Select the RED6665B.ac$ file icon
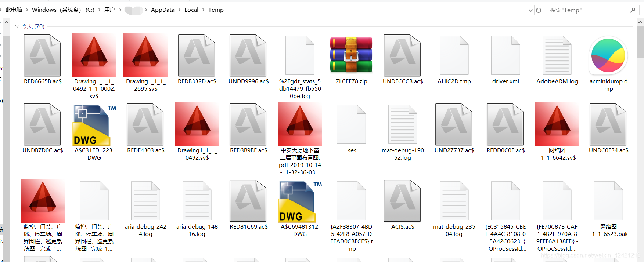644x262 pixels. coord(43,55)
